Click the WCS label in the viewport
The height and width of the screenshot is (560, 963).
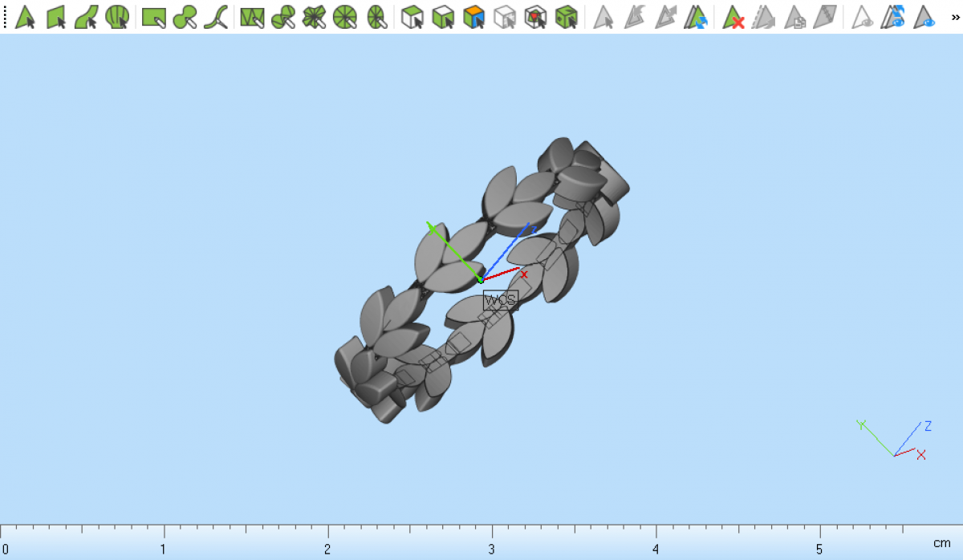[501, 301]
